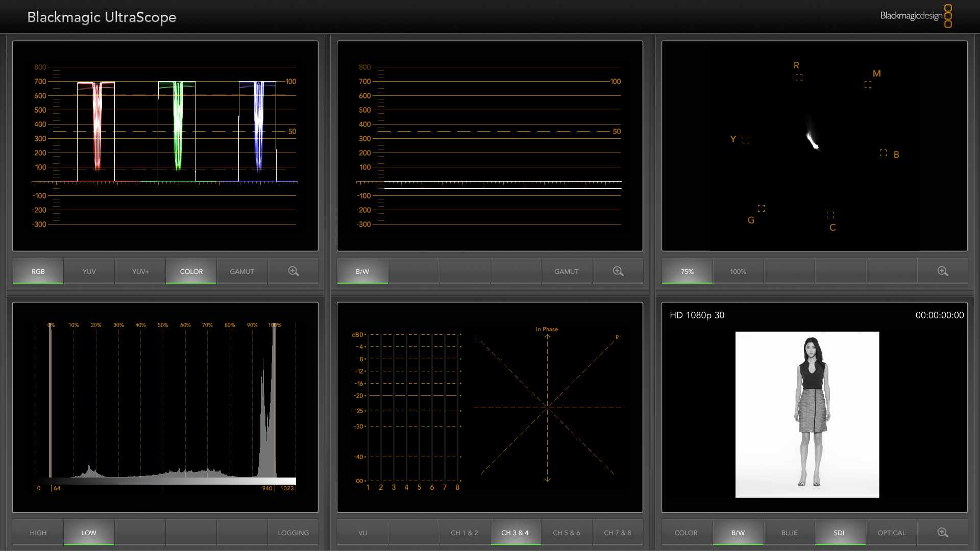The width and height of the screenshot is (980, 551).
Task: Click the HD 1080p 30 format label
Action: [697, 315]
